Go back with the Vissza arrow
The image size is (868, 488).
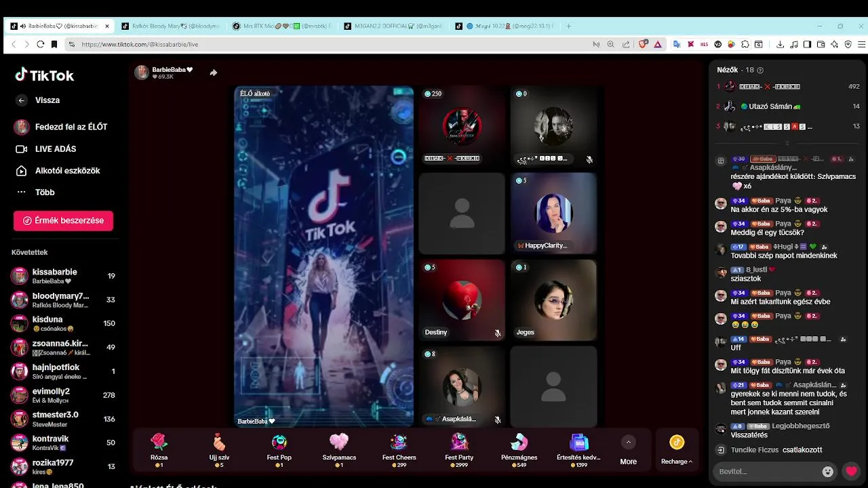click(x=22, y=100)
